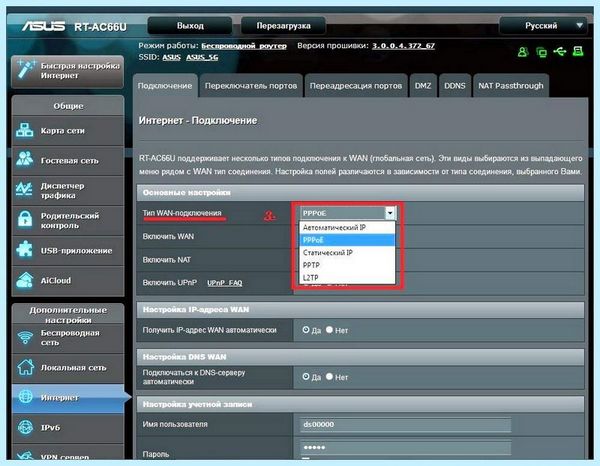Image resolution: width=600 pixels, height=466 pixels.
Task: Click the Network Map (Карта сети) icon
Action: pyautogui.click(x=24, y=130)
